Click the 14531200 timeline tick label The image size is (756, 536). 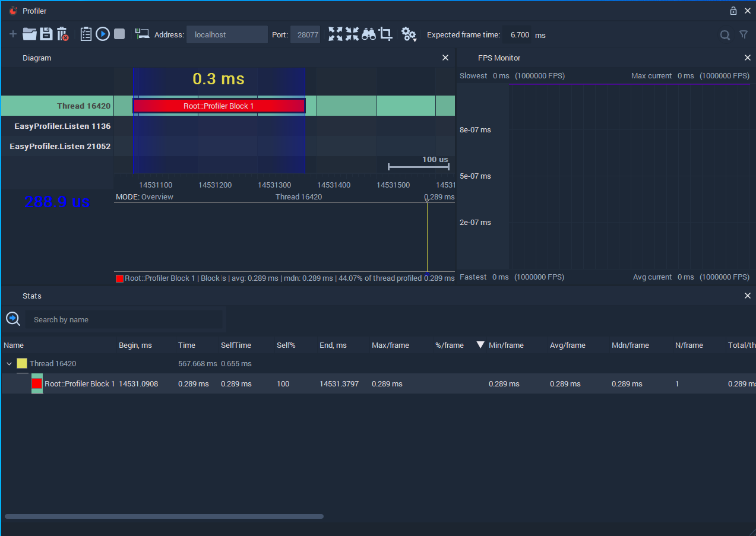click(215, 185)
